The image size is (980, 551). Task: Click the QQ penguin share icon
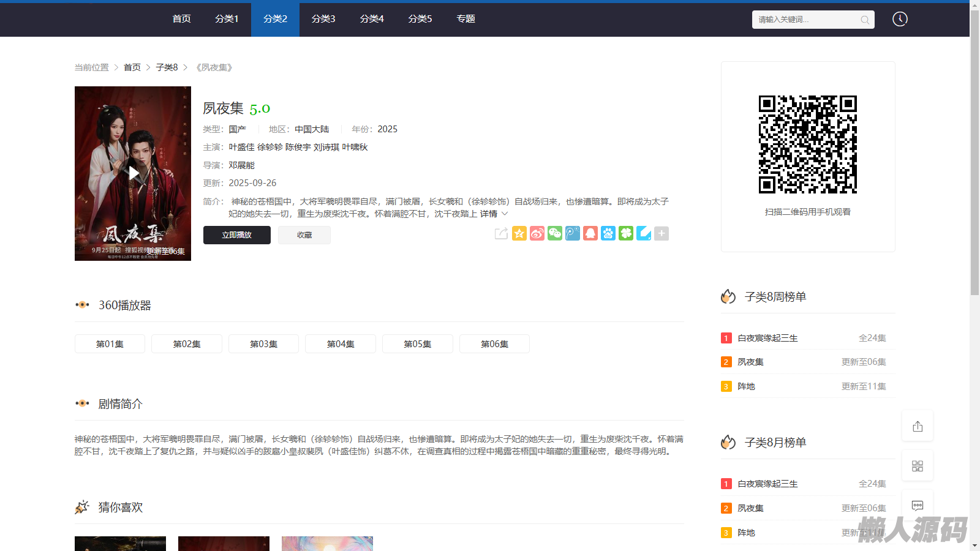point(590,233)
